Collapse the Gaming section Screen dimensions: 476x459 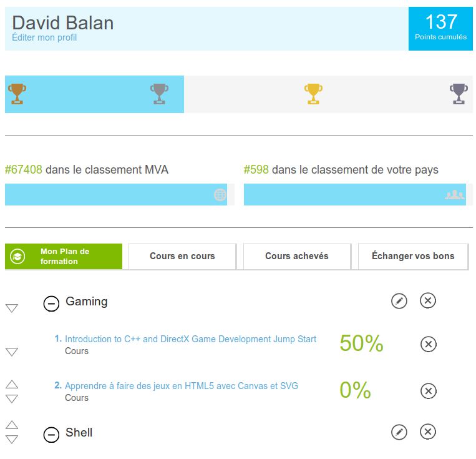tap(51, 304)
